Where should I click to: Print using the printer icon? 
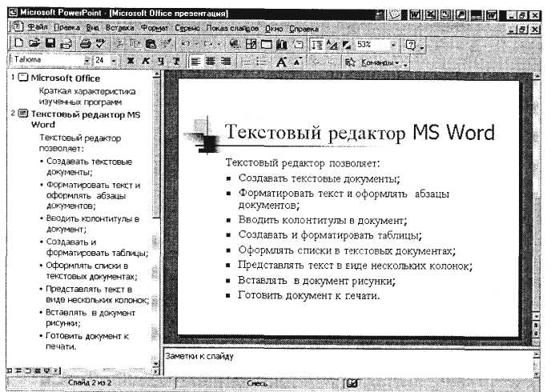(86, 44)
